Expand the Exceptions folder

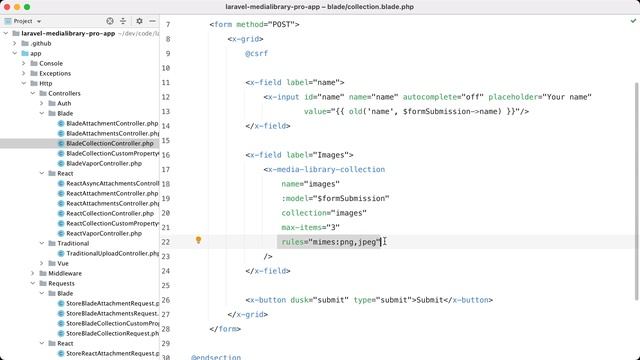[24, 73]
